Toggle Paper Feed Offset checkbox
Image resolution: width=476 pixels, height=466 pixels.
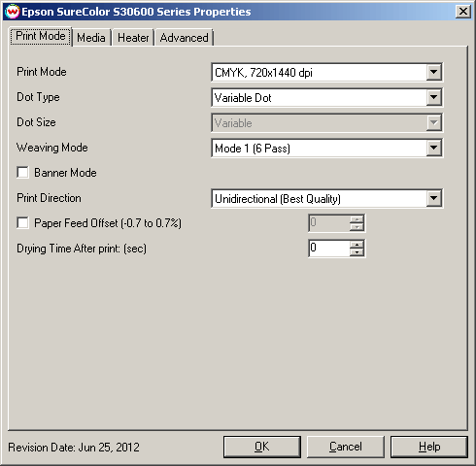[x=22, y=223]
